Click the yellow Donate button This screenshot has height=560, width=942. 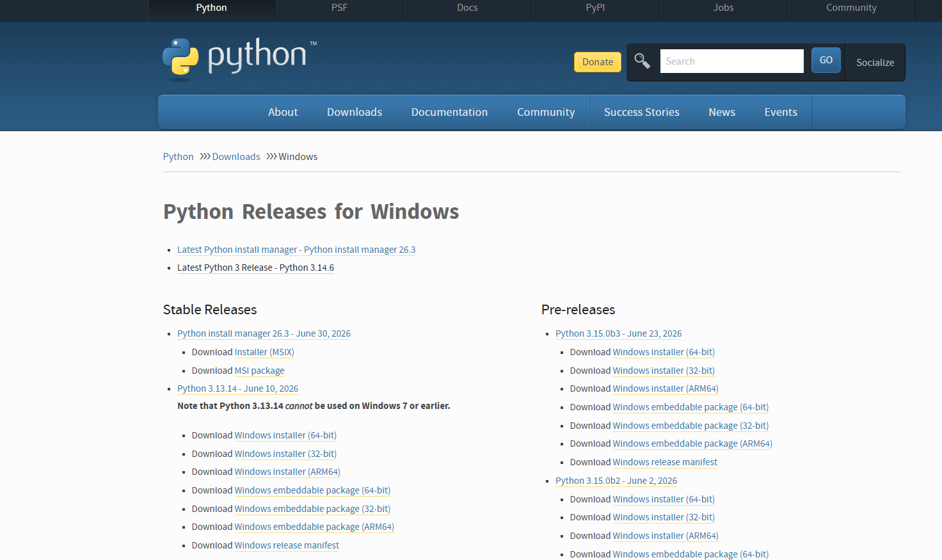click(x=598, y=62)
